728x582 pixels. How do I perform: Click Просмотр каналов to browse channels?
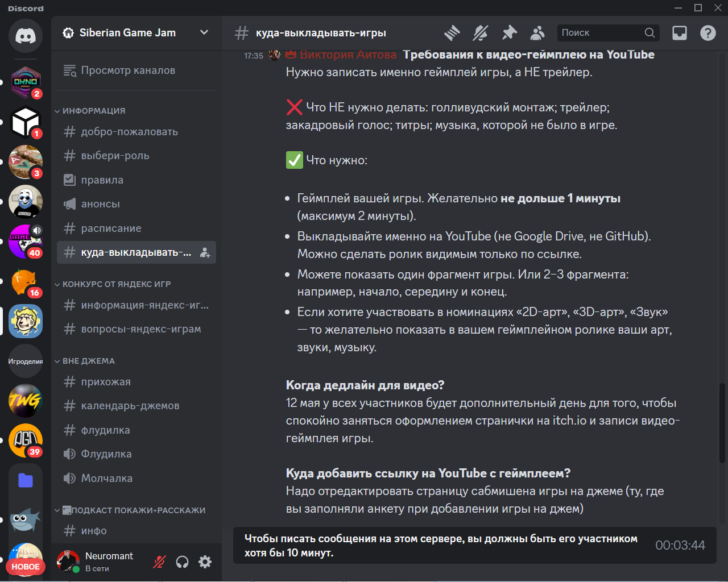point(128,70)
